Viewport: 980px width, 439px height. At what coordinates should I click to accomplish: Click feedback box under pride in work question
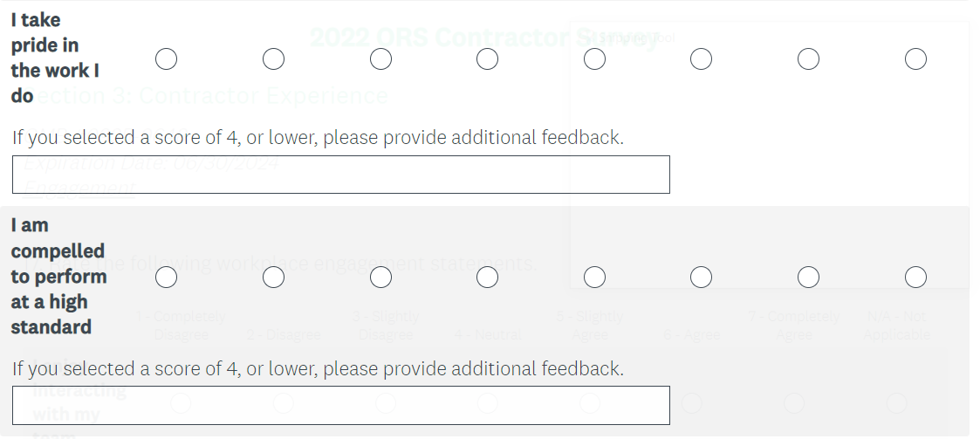pyautogui.click(x=340, y=175)
